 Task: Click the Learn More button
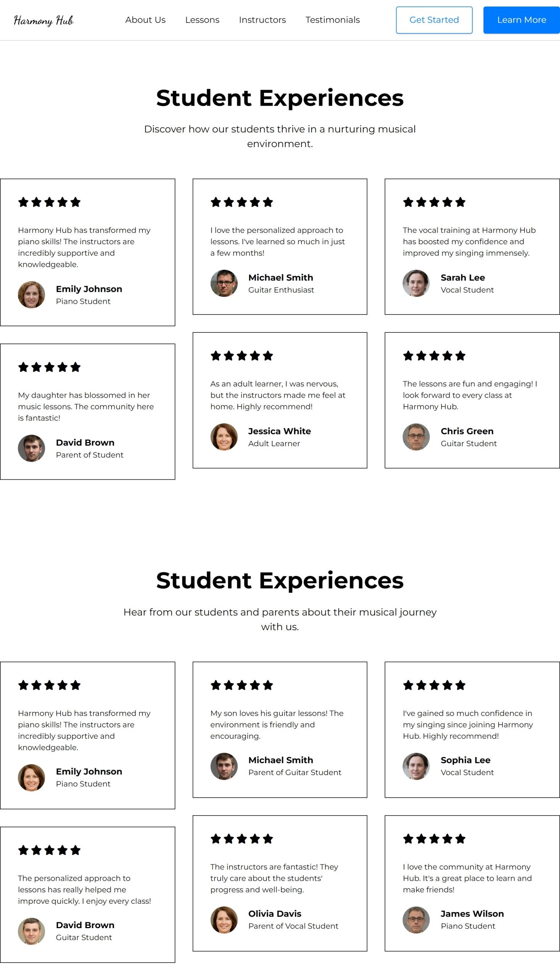[x=521, y=20]
